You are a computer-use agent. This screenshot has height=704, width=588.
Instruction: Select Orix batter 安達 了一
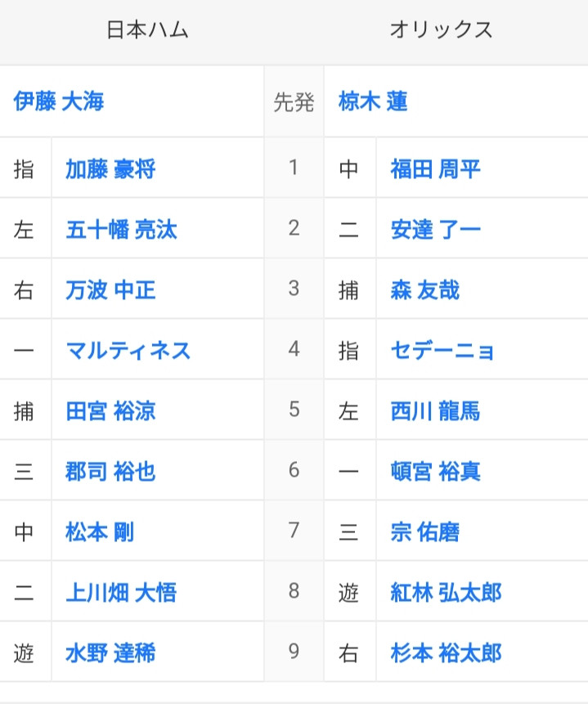[x=435, y=230]
